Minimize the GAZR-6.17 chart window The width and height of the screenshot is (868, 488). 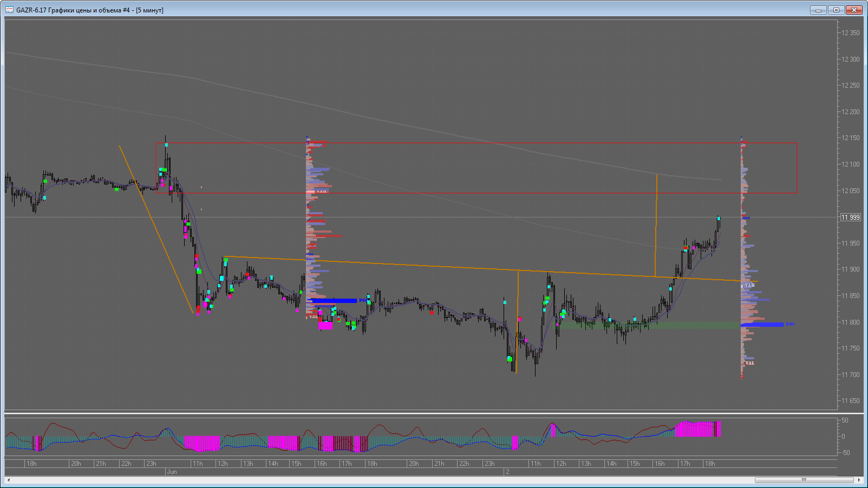pos(818,10)
